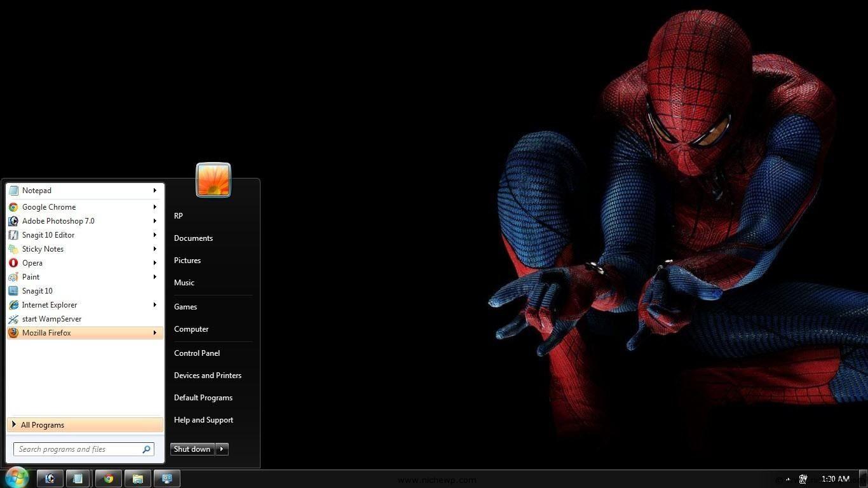Open Help and Support
This screenshot has height=488, width=868.
[203, 420]
